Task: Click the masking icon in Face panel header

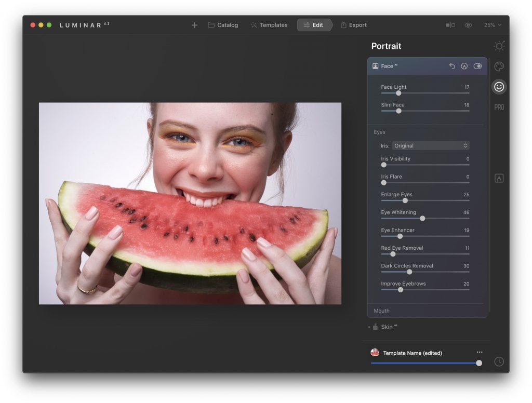Action: click(464, 66)
